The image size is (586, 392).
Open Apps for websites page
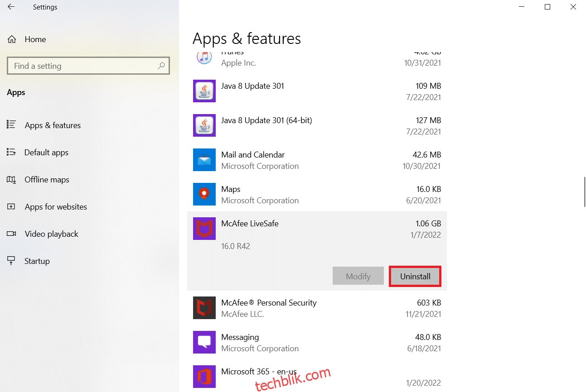pos(56,207)
